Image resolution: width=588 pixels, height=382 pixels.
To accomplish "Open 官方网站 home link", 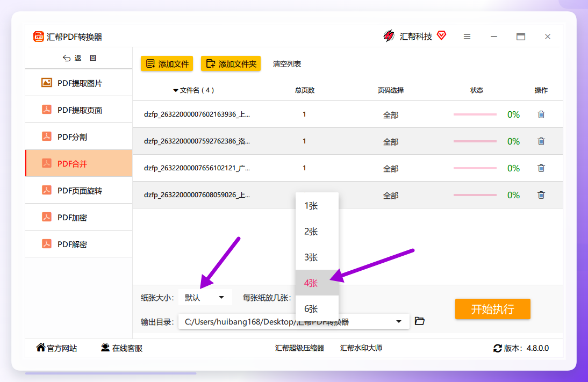I will pyautogui.click(x=56, y=348).
